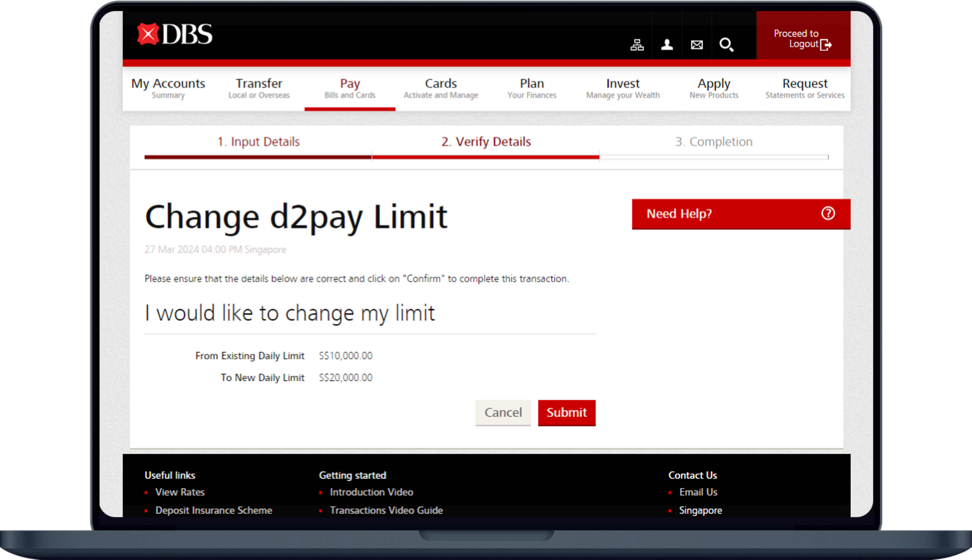Click 'From Existing Daily Limit' label
Viewport: 972px width, 560px height.
[x=250, y=356]
